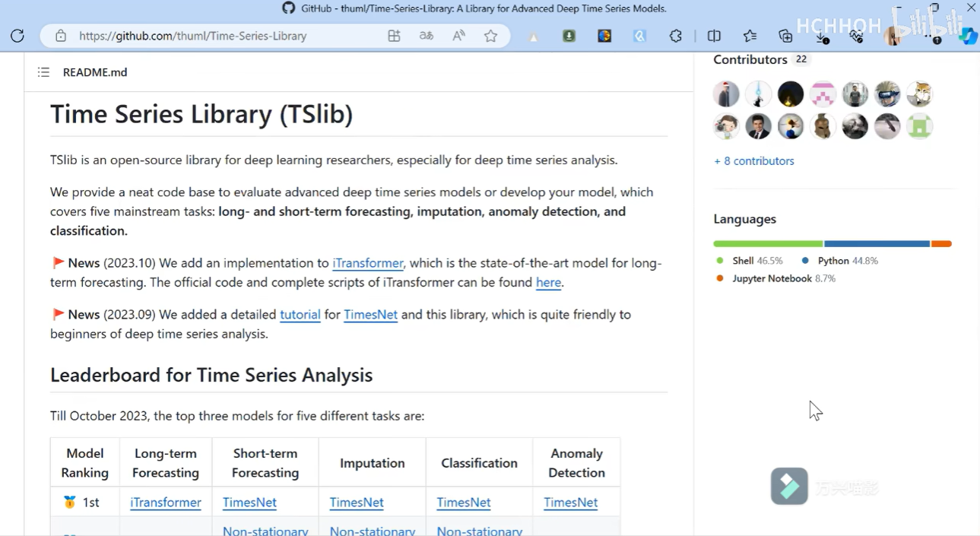Open the app available icon in address bar
Viewport: 980px width, 536px height.
click(394, 36)
